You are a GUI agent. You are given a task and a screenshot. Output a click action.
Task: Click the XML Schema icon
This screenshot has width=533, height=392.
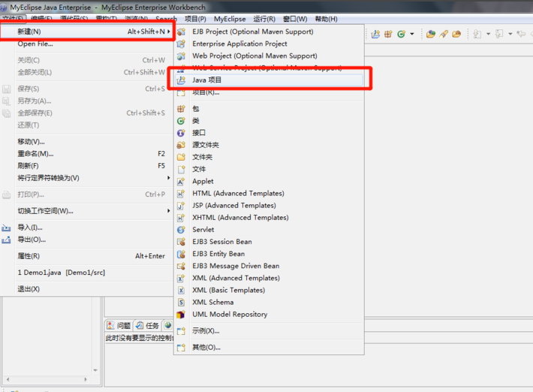[181, 302]
